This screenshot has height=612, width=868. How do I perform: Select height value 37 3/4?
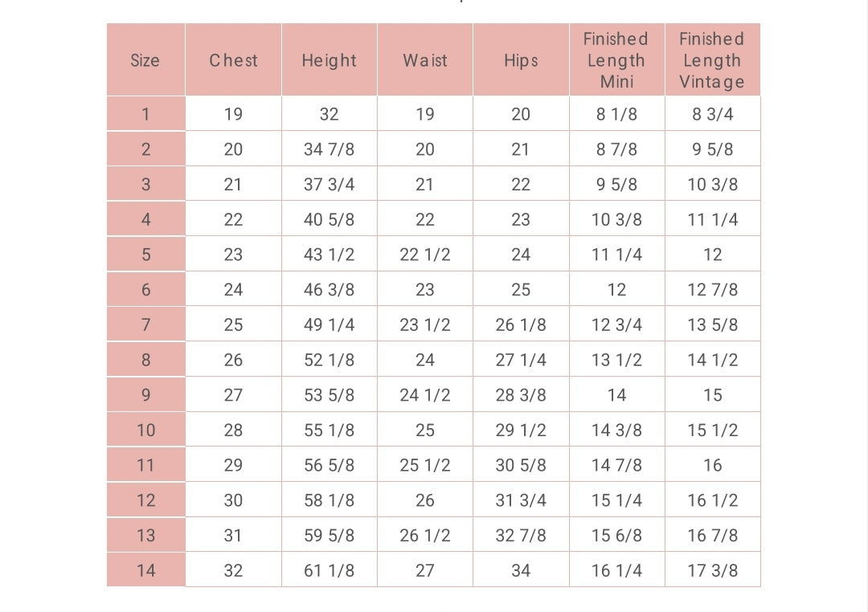329,184
